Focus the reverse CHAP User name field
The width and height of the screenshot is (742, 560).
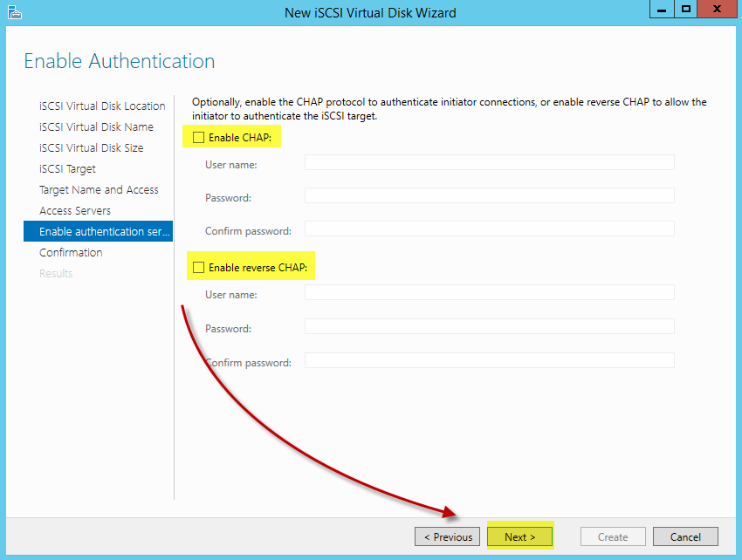(490, 292)
